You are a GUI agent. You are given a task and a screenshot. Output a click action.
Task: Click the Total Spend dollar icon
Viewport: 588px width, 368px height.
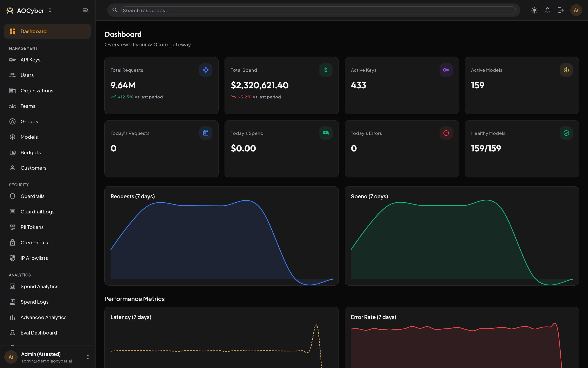[326, 70]
